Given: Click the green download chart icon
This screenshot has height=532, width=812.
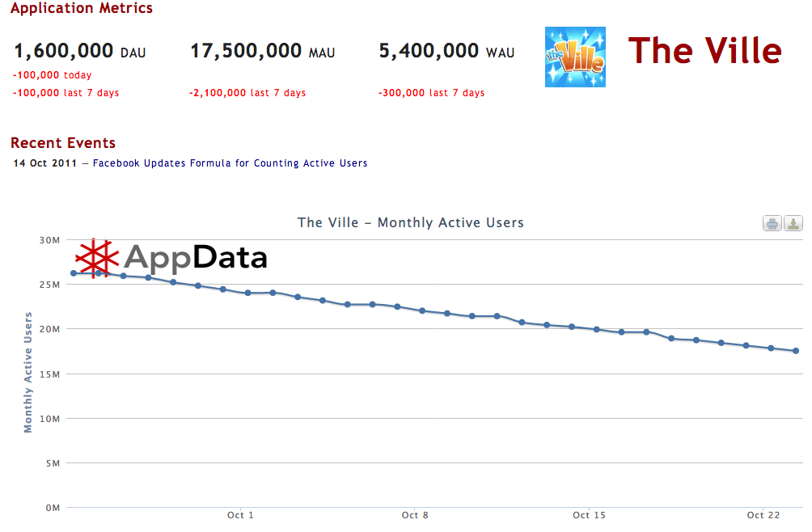Looking at the screenshot, I should pyautogui.click(x=793, y=224).
